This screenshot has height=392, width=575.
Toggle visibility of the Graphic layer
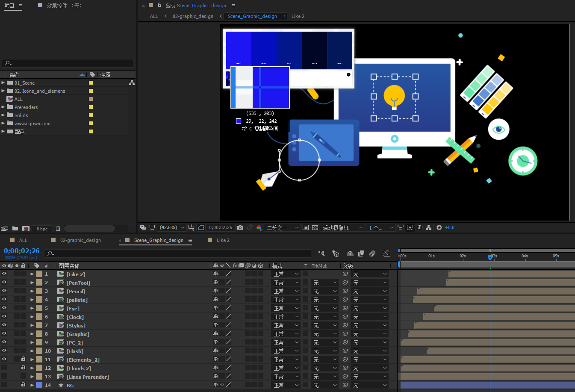tap(4, 333)
